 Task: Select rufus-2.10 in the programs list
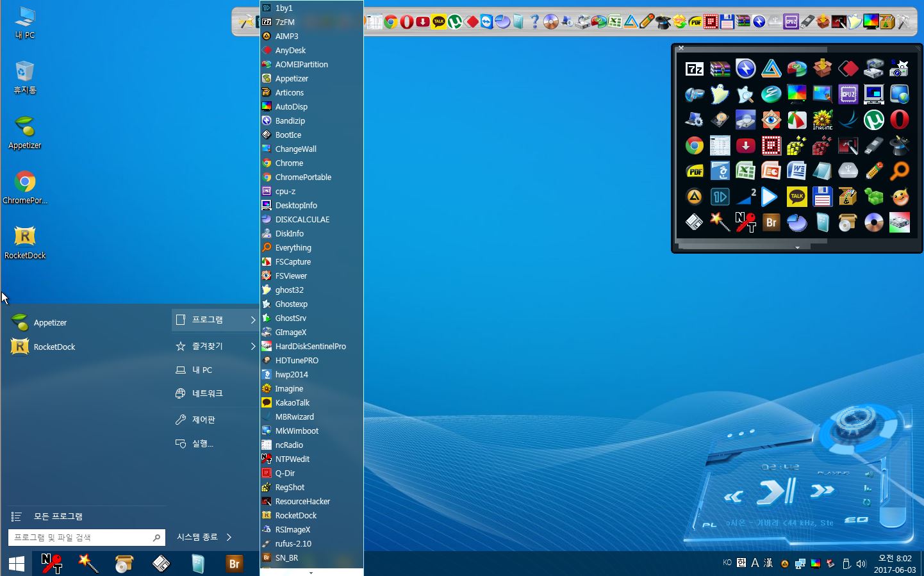311,544
